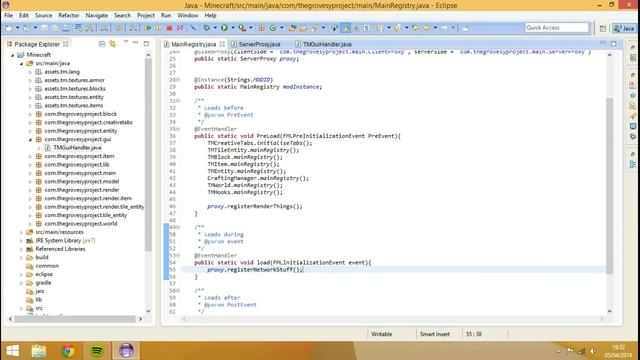Open the Refactor menu

(69, 16)
